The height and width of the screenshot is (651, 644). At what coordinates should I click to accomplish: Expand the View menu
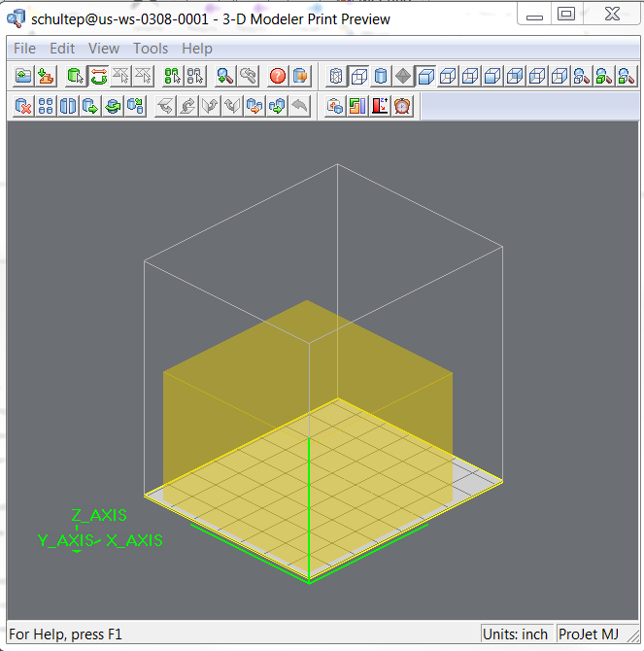[x=104, y=48]
